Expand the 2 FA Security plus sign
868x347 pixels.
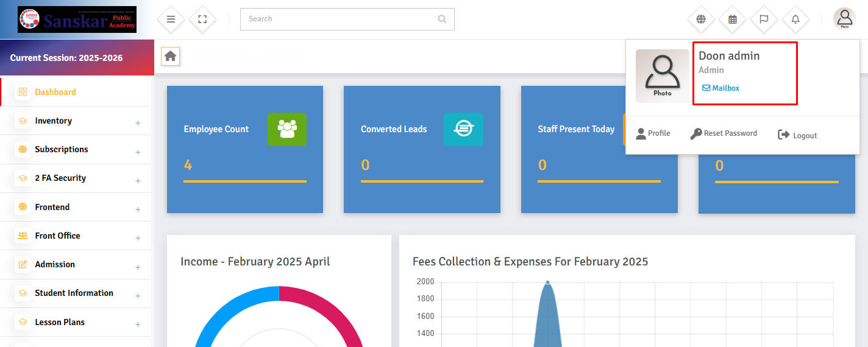coord(138,181)
